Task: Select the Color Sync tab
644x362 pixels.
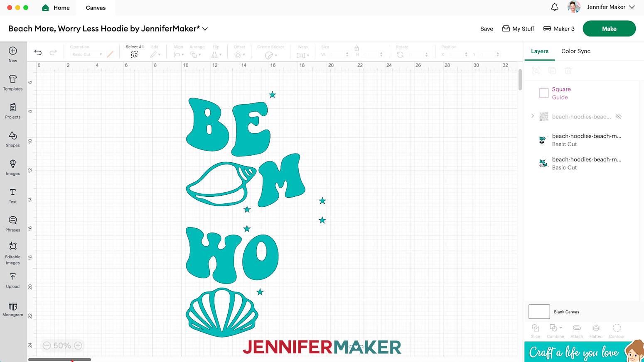Action: point(576,51)
